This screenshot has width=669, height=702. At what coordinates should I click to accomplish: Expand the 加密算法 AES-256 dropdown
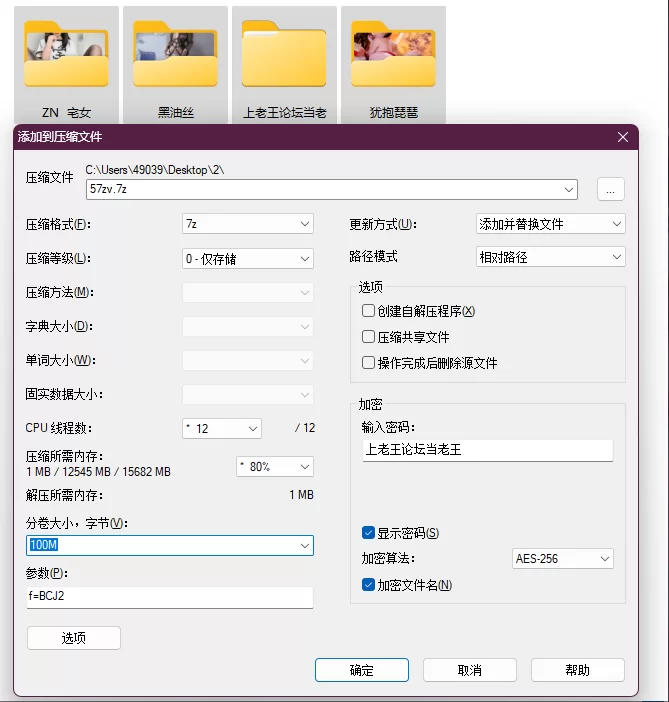(561, 559)
